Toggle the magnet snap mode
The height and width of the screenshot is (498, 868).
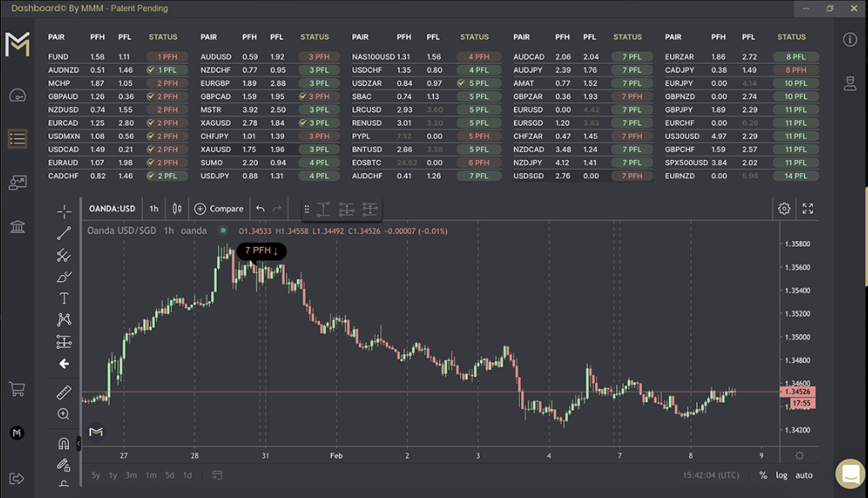pyautogui.click(x=64, y=444)
